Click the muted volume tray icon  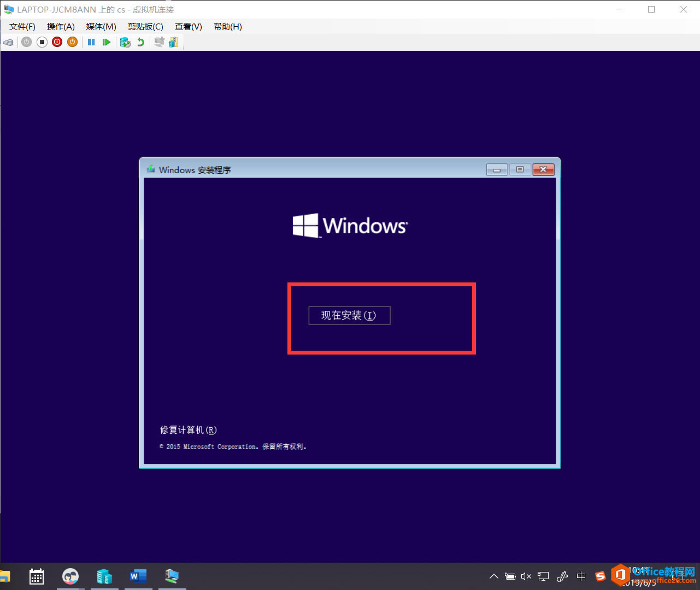[526, 576]
